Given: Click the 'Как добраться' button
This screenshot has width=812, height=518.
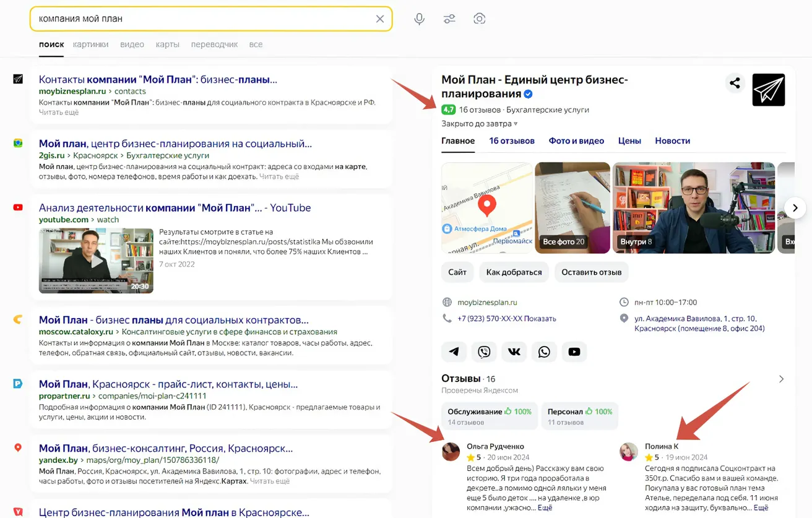Looking at the screenshot, I should [514, 272].
